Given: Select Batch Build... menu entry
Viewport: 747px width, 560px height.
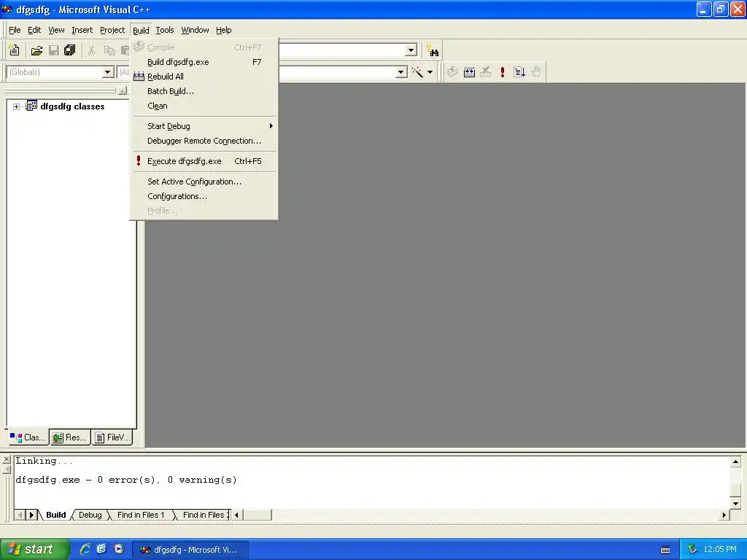Looking at the screenshot, I should (x=204, y=91).
